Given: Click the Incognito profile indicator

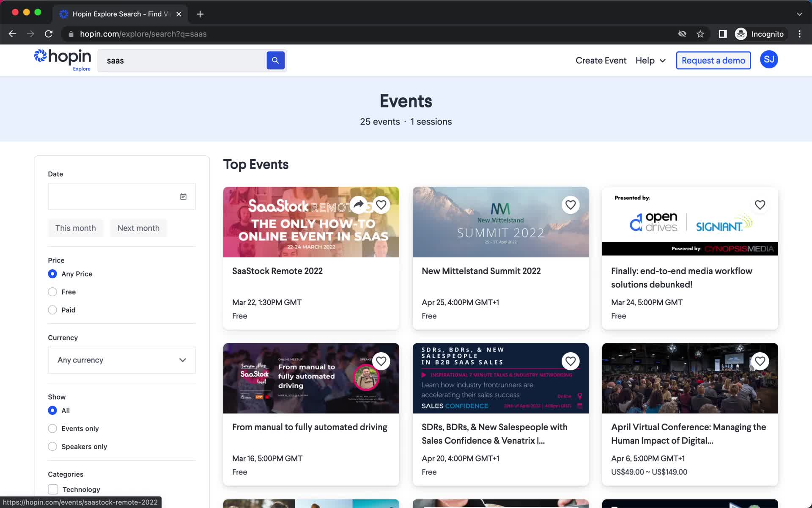Looking at the screenshot, I should 760,34.
